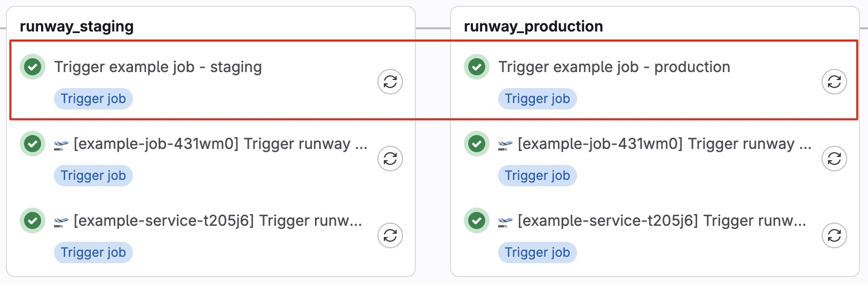Open production '[example-service-t205j6] Trigger runw...' job
868x284 pixels.
coord(652,221)
